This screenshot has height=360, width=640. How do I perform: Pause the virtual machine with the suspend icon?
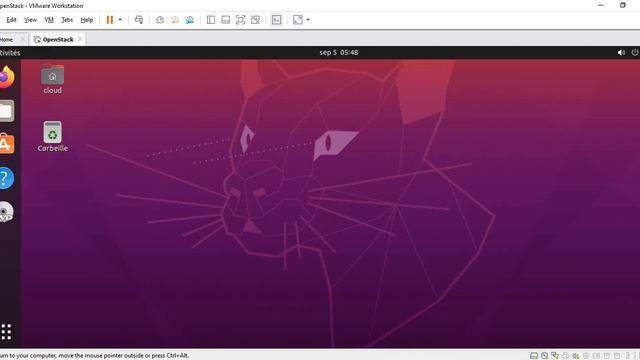[x=110, y=20]
